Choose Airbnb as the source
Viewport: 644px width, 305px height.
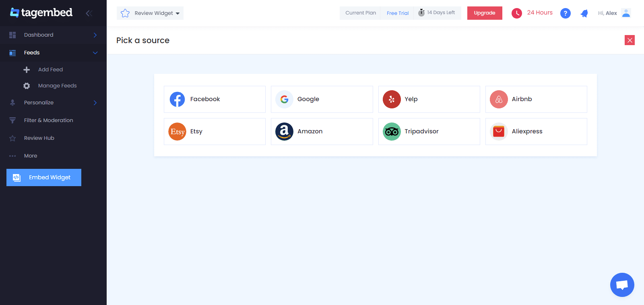tap(536, 99)
